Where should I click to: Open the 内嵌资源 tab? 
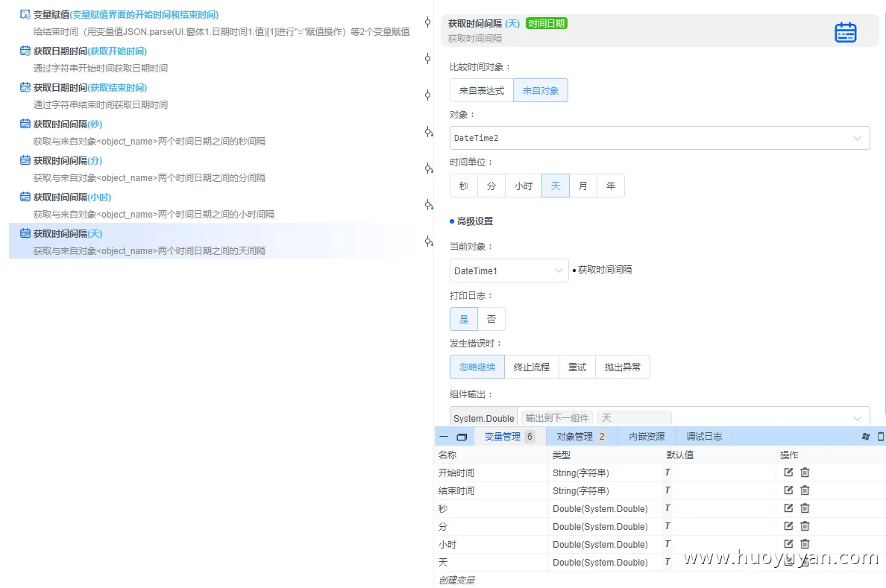click(647, 437)
